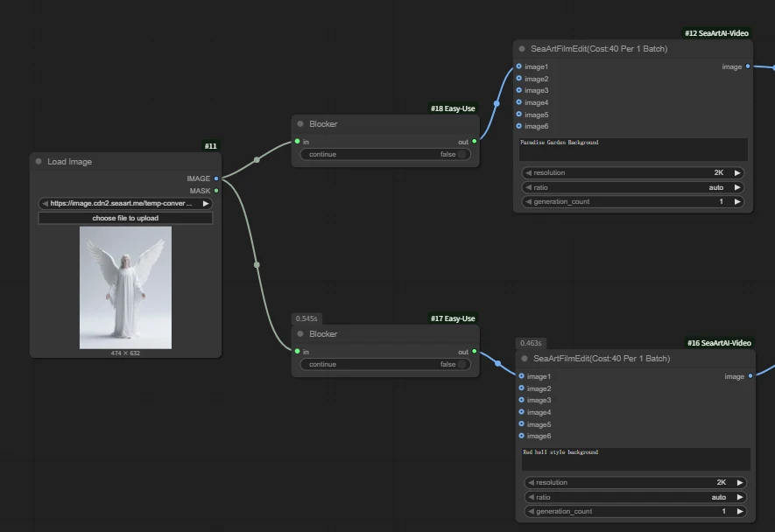Click the 'in' port of Blocker #17
Image resolution: width=775 pixels, height=532 pixels.
297,352
